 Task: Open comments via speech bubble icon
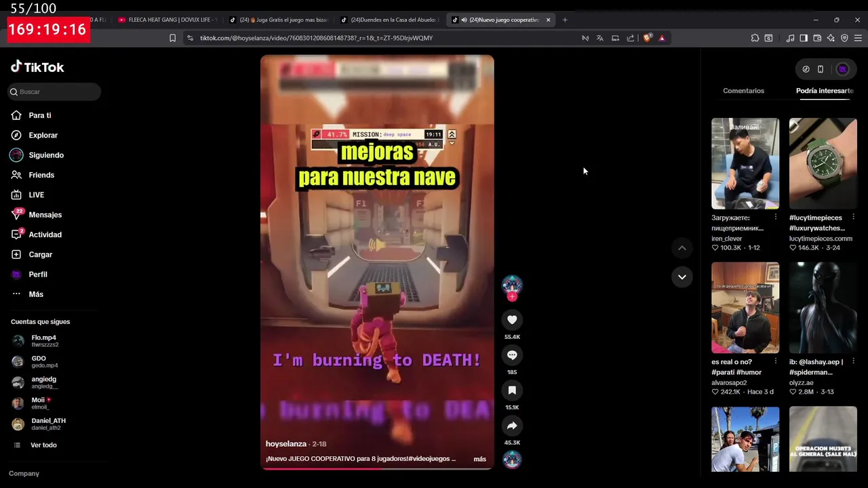tap(512, 354)
